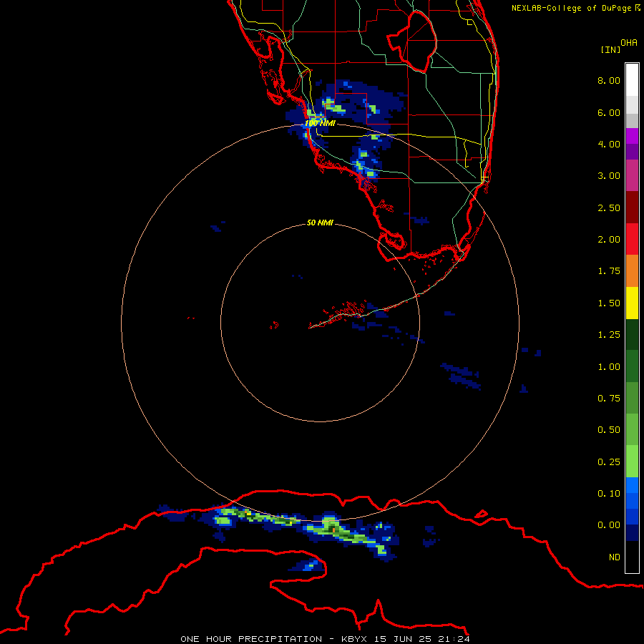Click the 3.00 legend value

click(609, 176)
